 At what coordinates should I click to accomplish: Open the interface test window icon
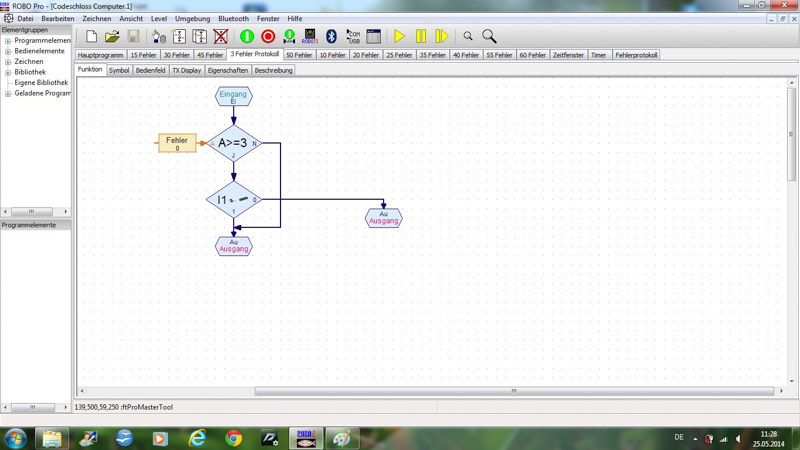coord(373,36)
